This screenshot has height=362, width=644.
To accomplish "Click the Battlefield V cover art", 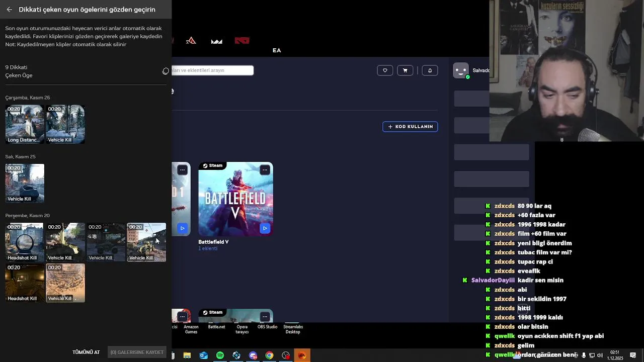I will tap(235, 199).
